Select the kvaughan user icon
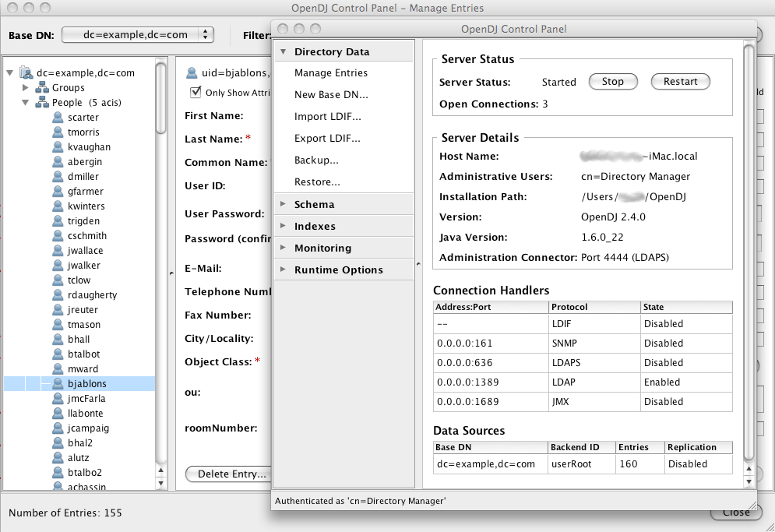The image size is (775, 532). click(x=58, y=147)
